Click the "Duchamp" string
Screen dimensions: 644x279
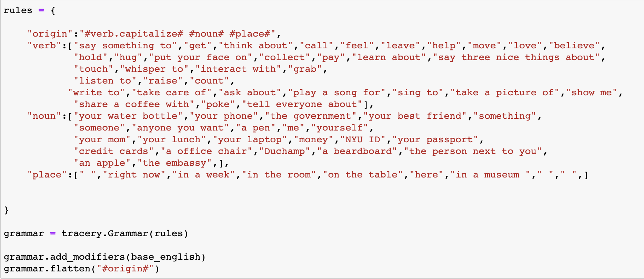click(284, 151)
